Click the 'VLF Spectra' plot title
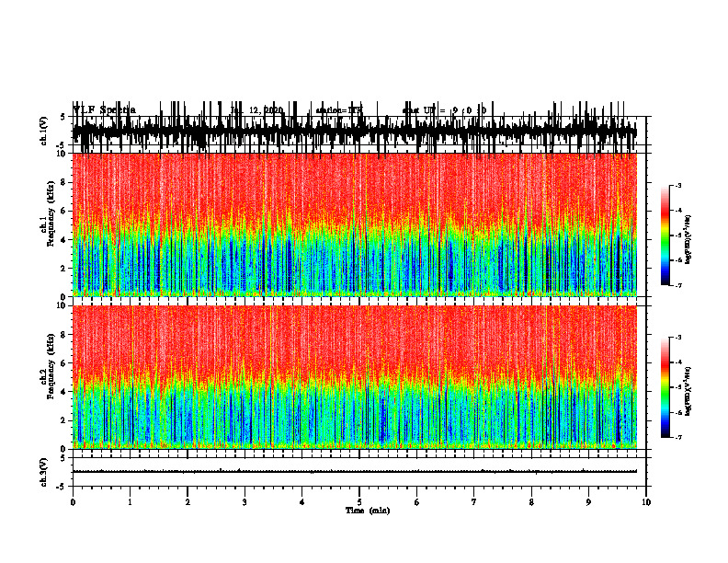Screen dimensions: 728x563 pyautogui.click(x=105, y=110)
